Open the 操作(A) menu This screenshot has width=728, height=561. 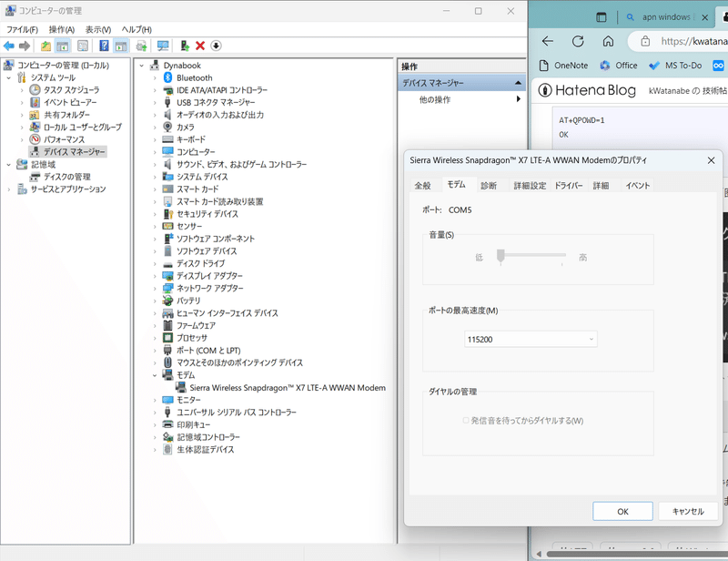[x=62, y=29]
